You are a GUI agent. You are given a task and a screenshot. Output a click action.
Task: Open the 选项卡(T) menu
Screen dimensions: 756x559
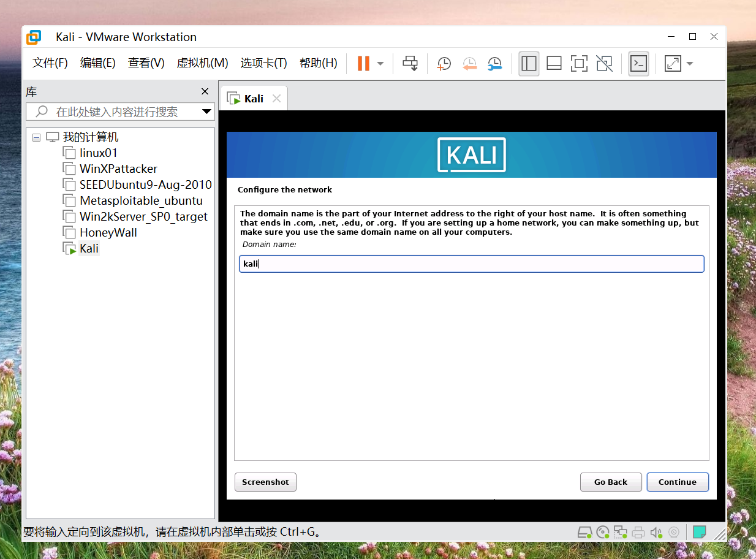pyautogui.click(x=264, y=63)
